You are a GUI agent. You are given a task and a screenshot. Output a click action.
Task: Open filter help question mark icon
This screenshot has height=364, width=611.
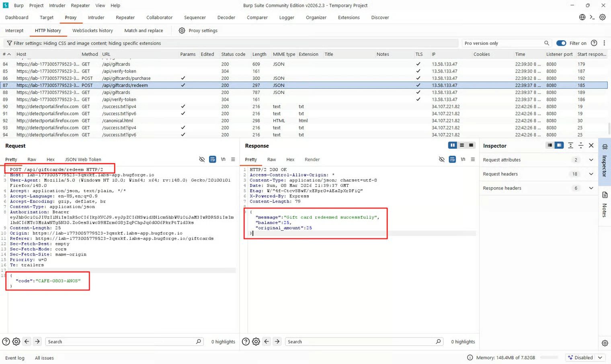coord(594,43)
